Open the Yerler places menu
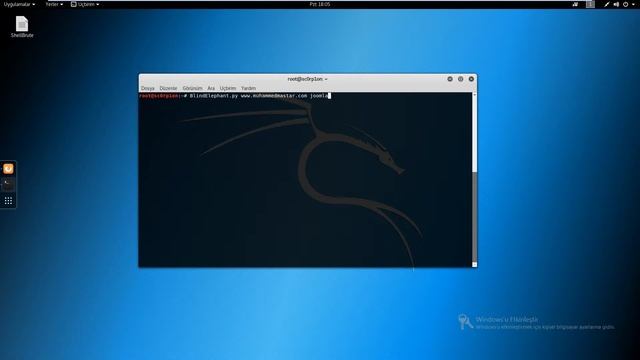Screen dimensions: 640x360 54,4
